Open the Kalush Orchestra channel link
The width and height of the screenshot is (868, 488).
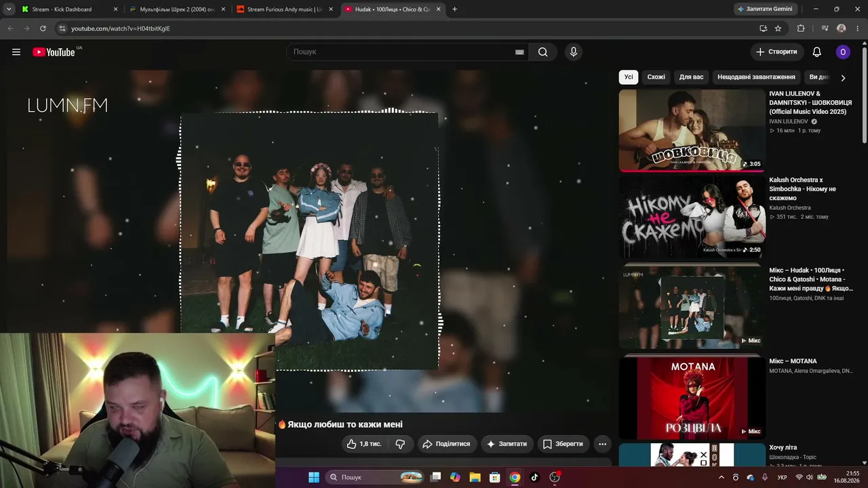pyautogui.click(x=789, y=208)
